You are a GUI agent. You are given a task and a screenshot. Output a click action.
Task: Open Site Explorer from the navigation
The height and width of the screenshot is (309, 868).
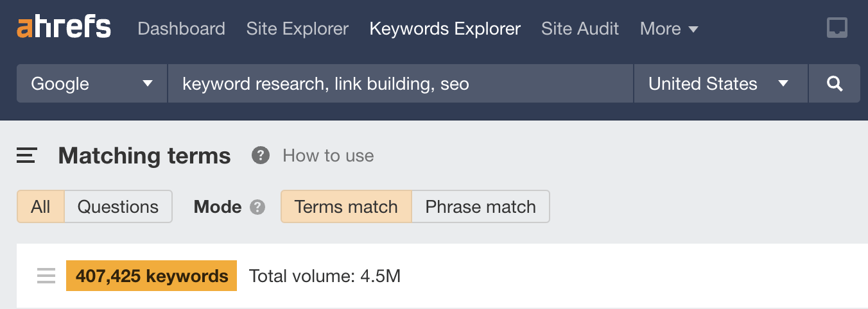[x=297, y=29]
